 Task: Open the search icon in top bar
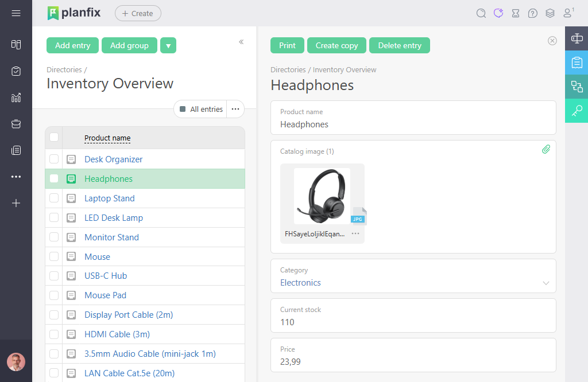tap(481, 14)
